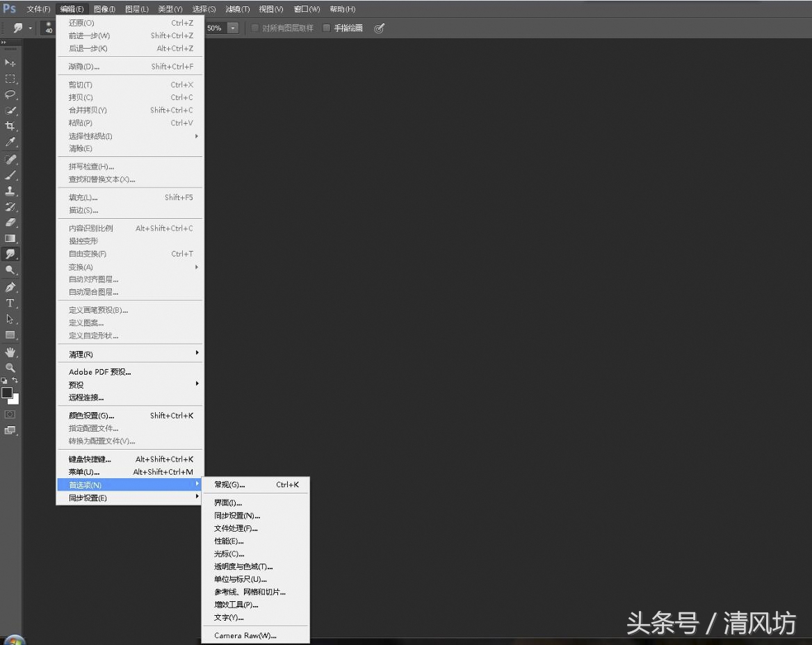Enable the 对所有图层取样 checkbox
812x645 pixels.
[x=254, y=28]
